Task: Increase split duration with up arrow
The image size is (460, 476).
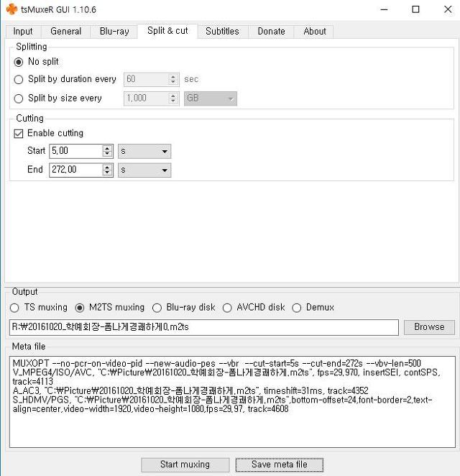Action: coord(173,76)
